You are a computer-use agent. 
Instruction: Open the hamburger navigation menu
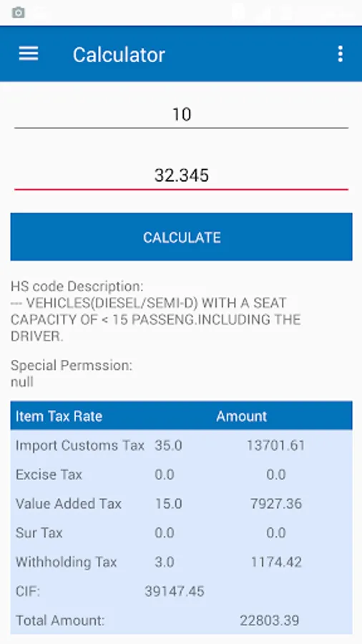pyautogui.click(x=29, y=54)
